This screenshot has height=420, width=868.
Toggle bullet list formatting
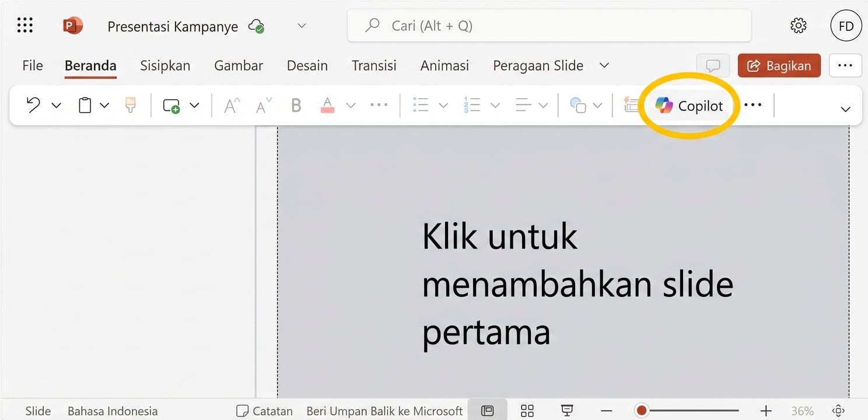point(420,105)
